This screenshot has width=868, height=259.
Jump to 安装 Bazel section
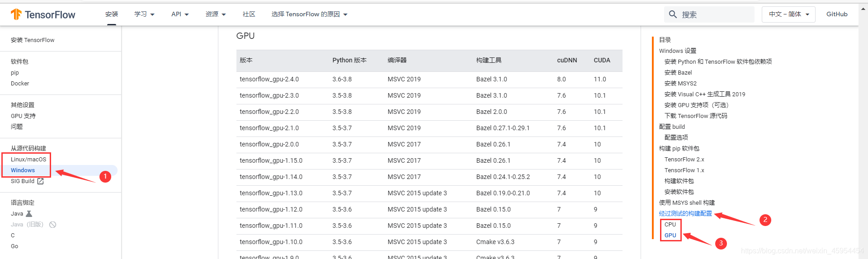tap(678, 73)
